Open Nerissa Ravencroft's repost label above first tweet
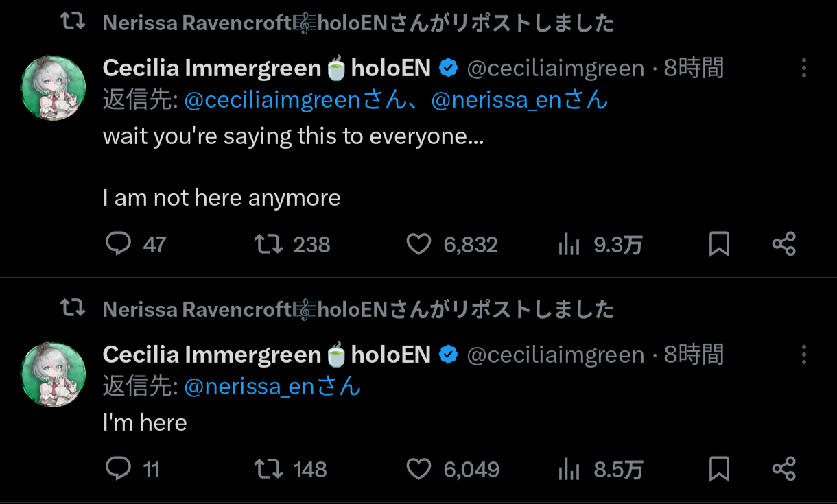Viewport: 837px width, 504px height. [x=357, y=23]
